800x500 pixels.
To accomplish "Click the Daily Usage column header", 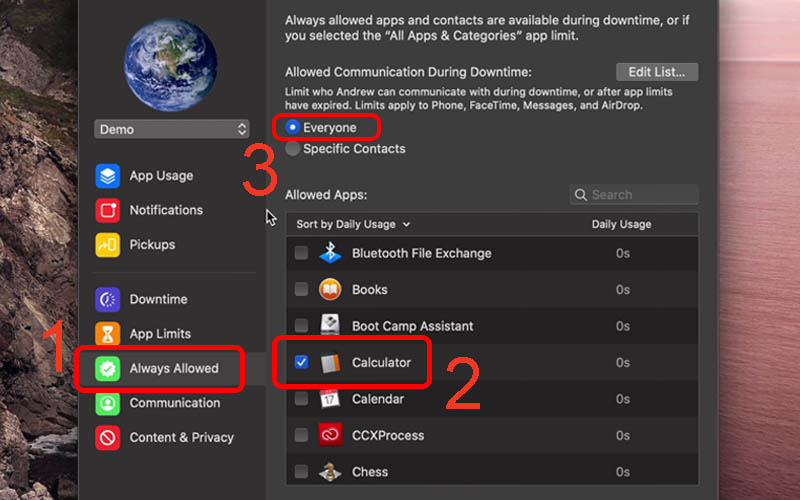I will click(x=621, y=225).
